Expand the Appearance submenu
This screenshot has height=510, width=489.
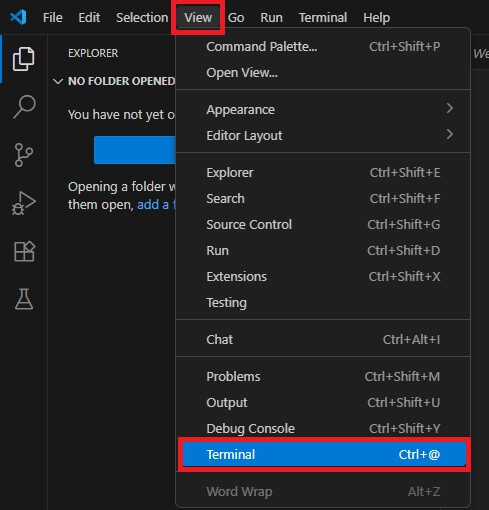tap(323, 109)
